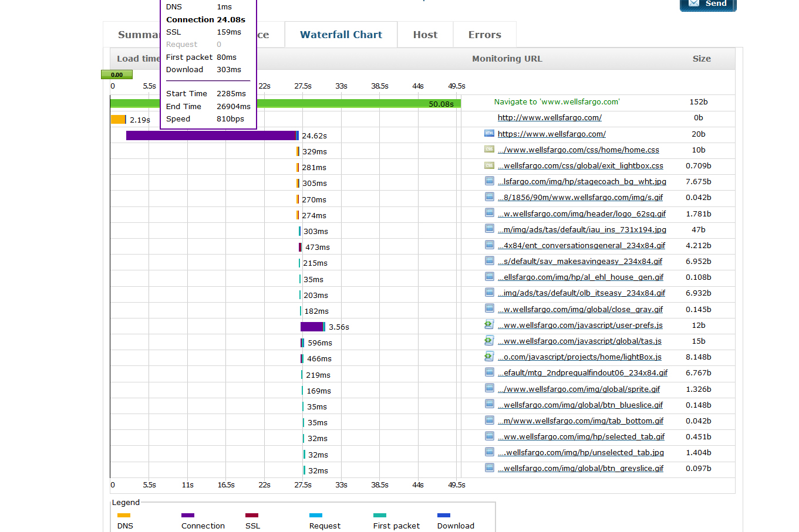Click the CSS icon beside home.css
The width and height of the screenshot is (799, 532).
(x=489, y=149)
